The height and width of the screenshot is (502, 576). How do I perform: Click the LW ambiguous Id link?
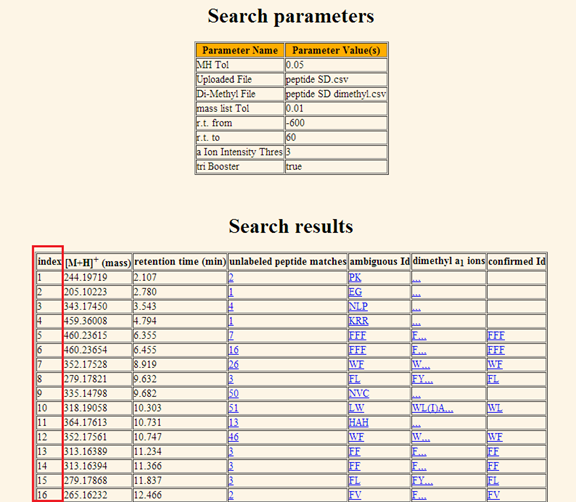356,408
